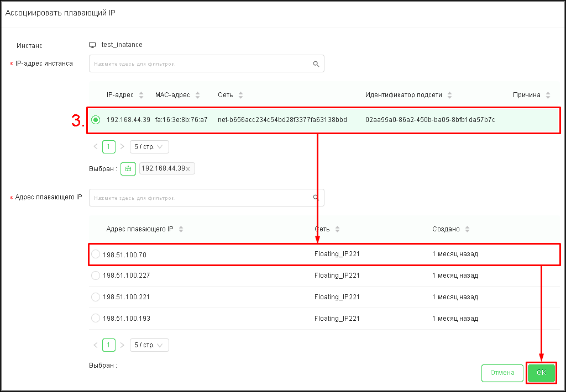Image resolution: width=566 pixels, height=392 pixels.
Task: Select radio button for 192.168.44.39
Action: coord(96,120)
